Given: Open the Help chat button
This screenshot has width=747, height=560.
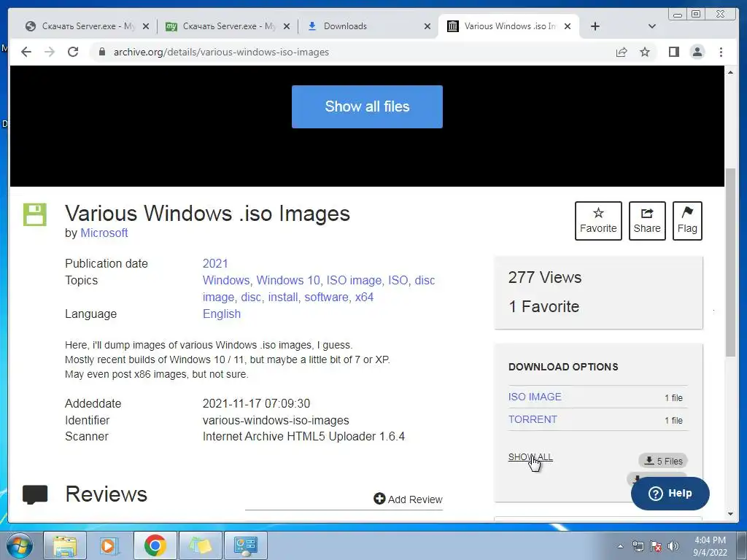Looking at the screenshot, I should point(670,494).
